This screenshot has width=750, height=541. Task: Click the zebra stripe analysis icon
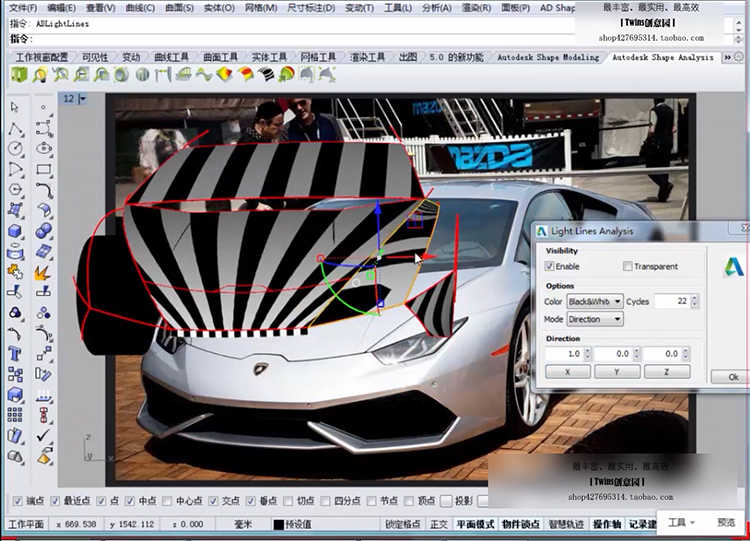click(x=265, y=74)
